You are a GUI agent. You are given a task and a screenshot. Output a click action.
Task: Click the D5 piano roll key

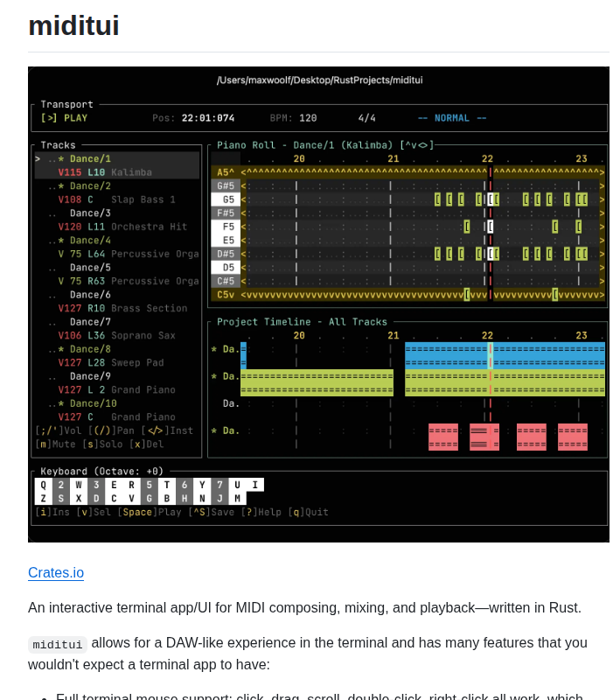(226, 268)
